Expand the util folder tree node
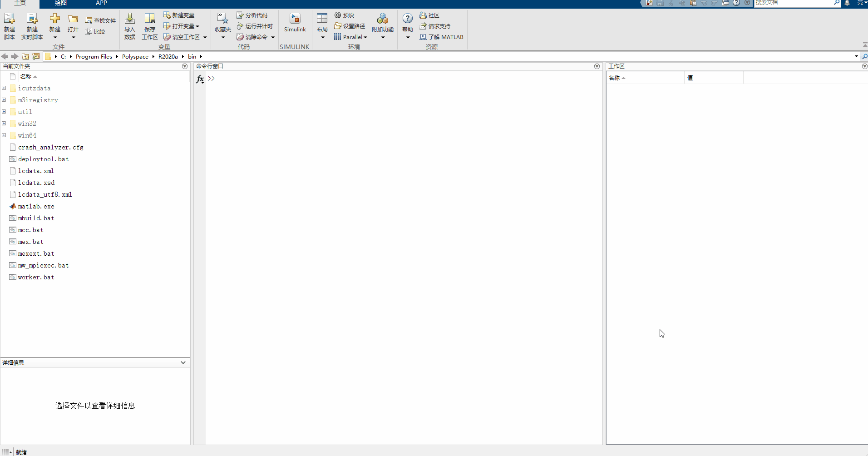This screenshot has width=868, height=456. click(4, 111)
